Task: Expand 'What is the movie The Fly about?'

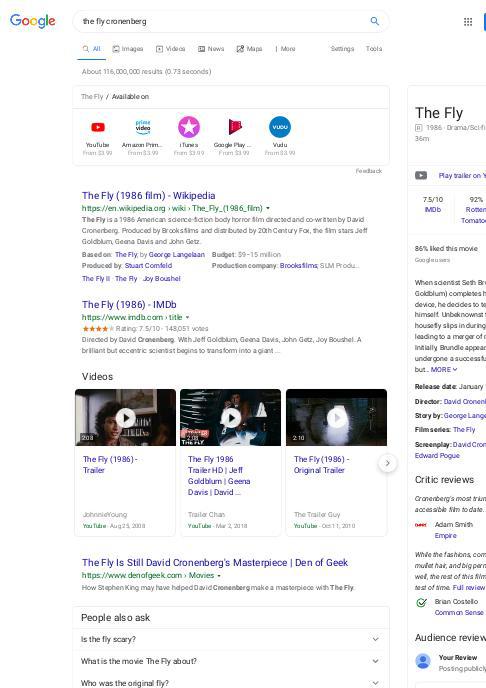Action: point(231,661)
